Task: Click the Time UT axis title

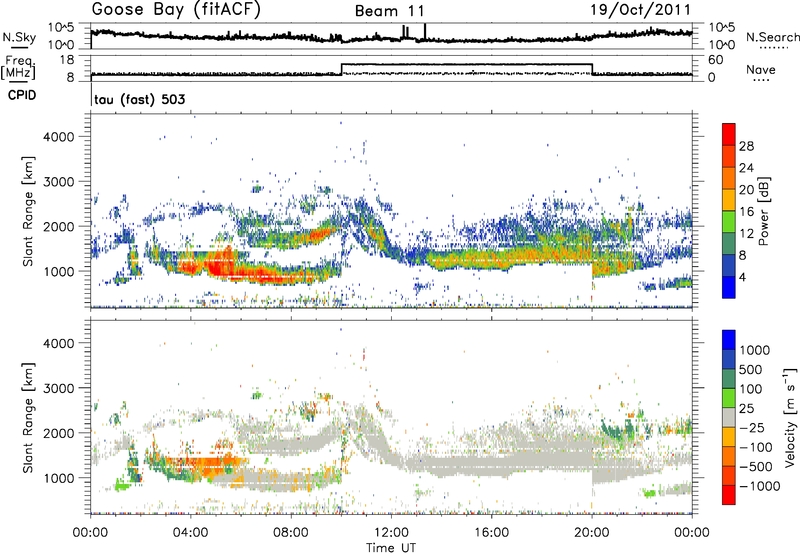Action: tap(391, 548)
